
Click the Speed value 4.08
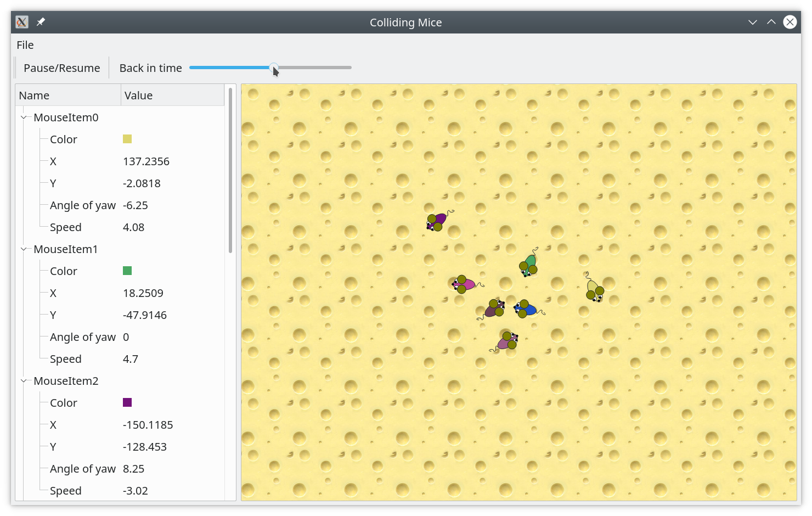tap(133, 227)
